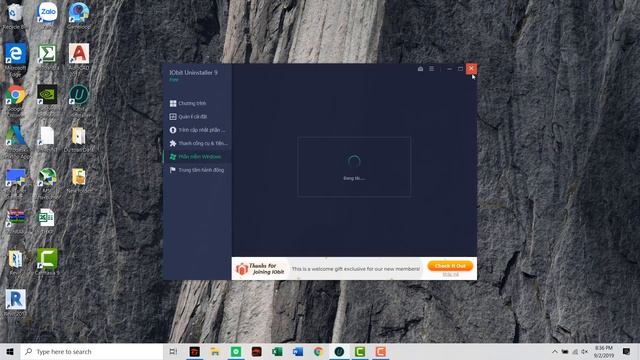Maximize the IObit Uninstaller window
This screenshot has width=640, height=360.
460,69
